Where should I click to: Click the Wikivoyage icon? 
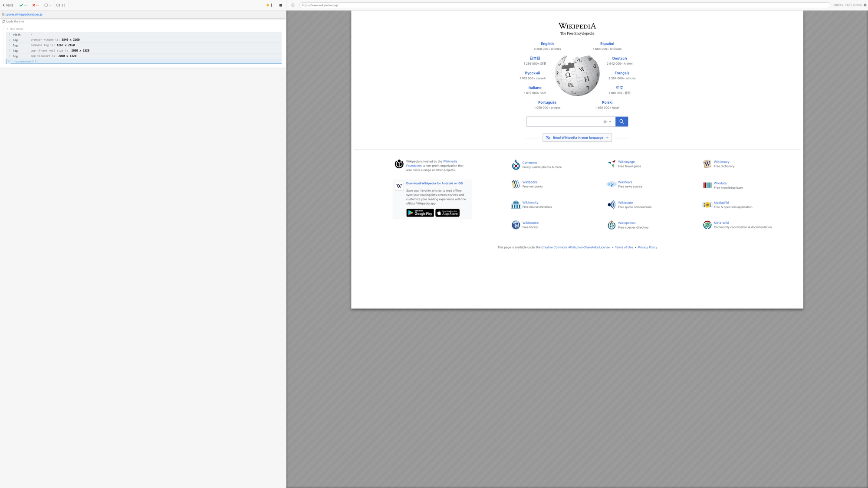tap(612, 164)
